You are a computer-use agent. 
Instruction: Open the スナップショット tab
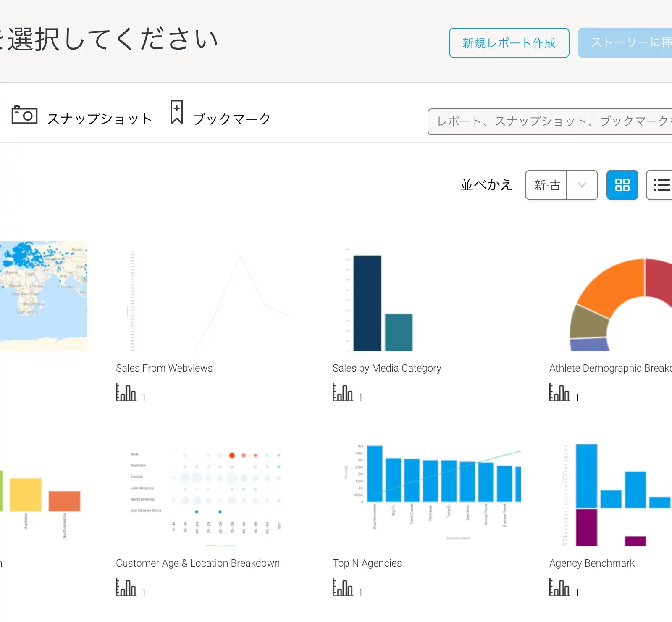[100, 119]
